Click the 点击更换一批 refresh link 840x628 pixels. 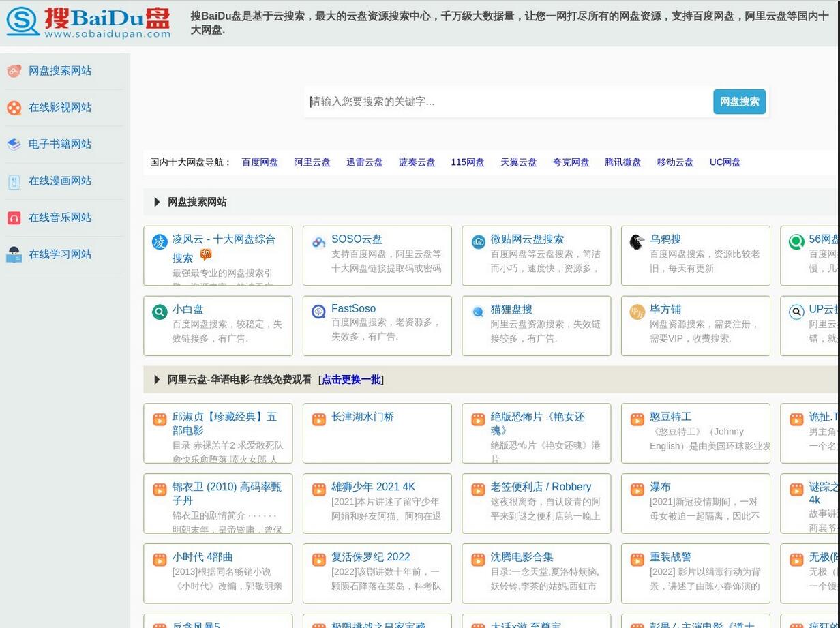(x=350, y=380)
